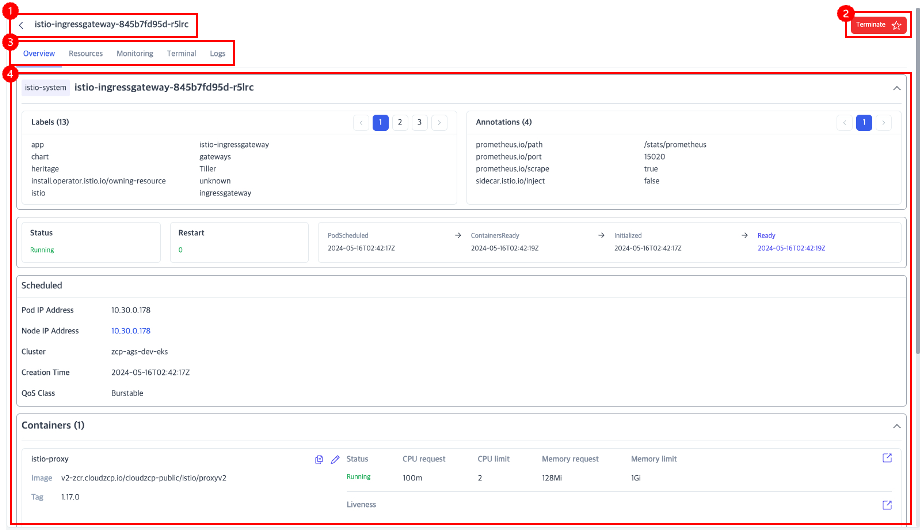Click the label value istio-ingressgateway
Image resolution: width=920 pixels, height=530 pixels.
pos(234,144)
